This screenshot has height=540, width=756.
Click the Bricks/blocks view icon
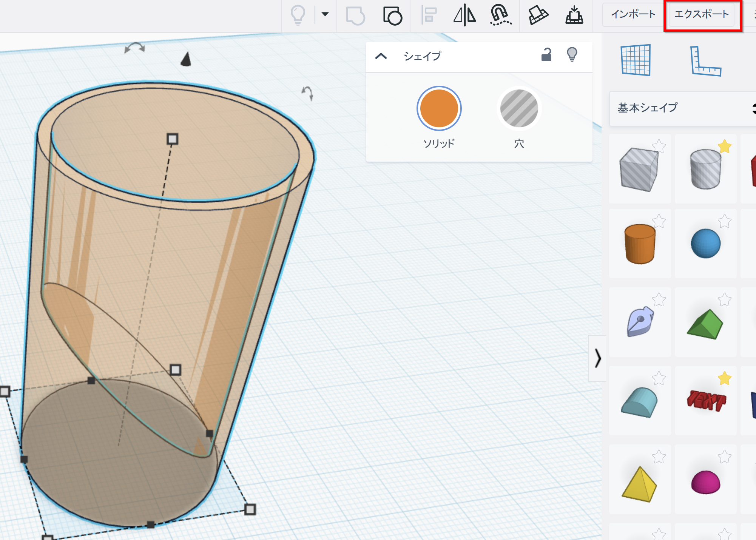pyautogui.click(x=538, y=15)
